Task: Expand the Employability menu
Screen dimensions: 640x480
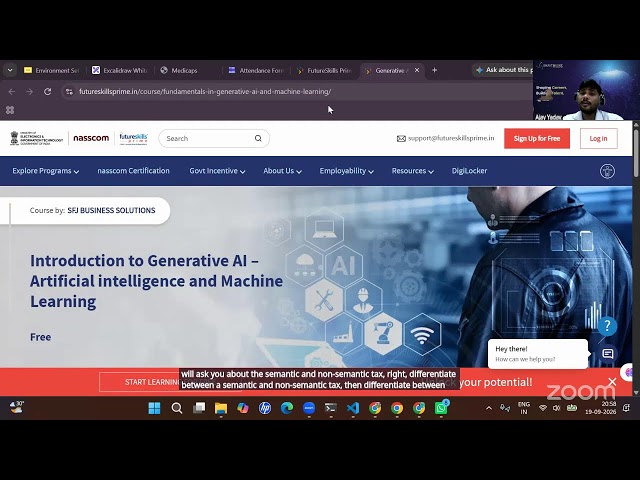Action: click(347, 171)
